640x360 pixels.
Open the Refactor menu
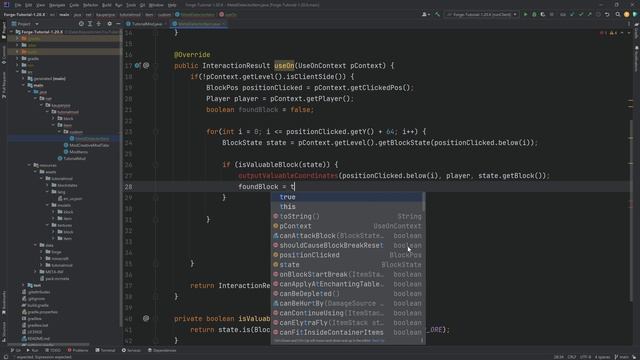click(x=91, y=5)
